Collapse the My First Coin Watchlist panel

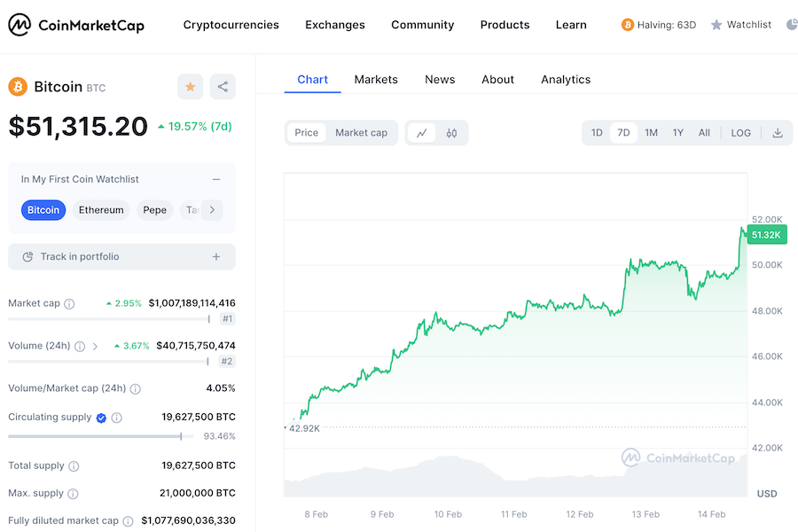click(216, 179)
